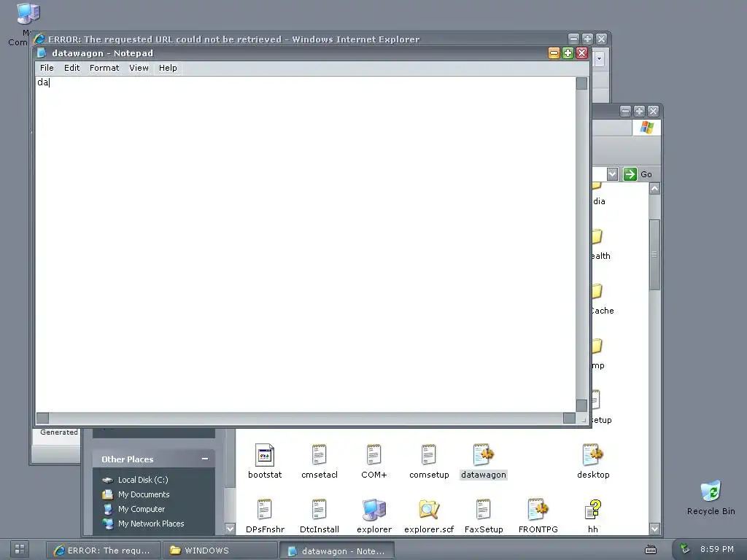Select the FaxSetup file icon
Screen dimensions: 747x560
point(484,516)
